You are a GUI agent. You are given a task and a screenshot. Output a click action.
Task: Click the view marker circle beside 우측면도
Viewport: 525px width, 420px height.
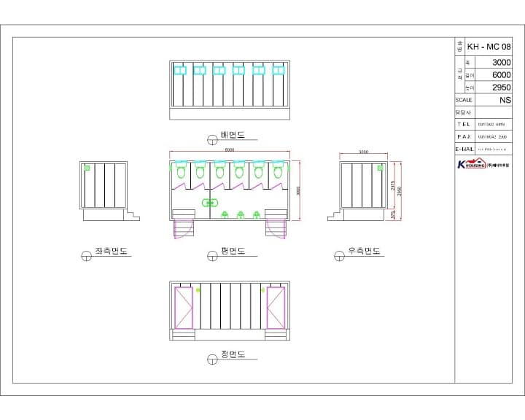pyautogui.click(x=339, y=255)
